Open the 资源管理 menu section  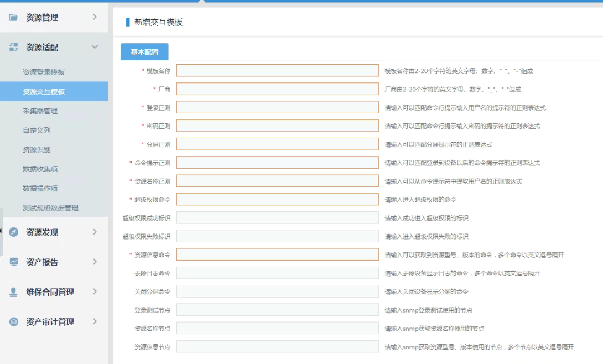point(54,17)
